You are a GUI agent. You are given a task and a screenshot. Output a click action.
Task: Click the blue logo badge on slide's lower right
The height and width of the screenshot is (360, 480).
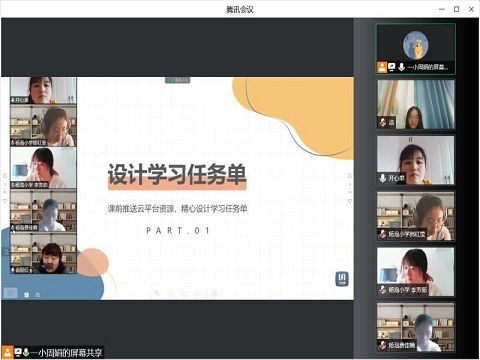tap(342, 279)
